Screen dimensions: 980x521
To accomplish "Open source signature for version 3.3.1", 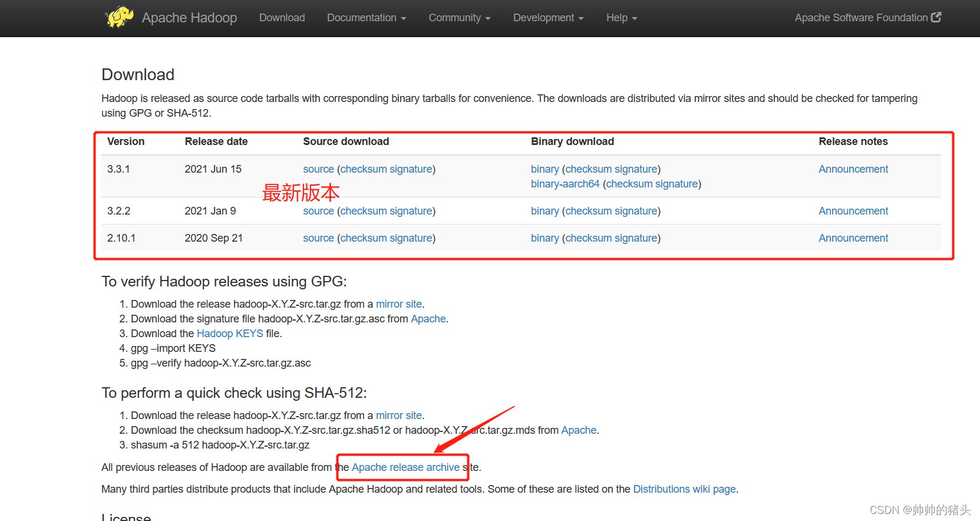I will 411,169.
